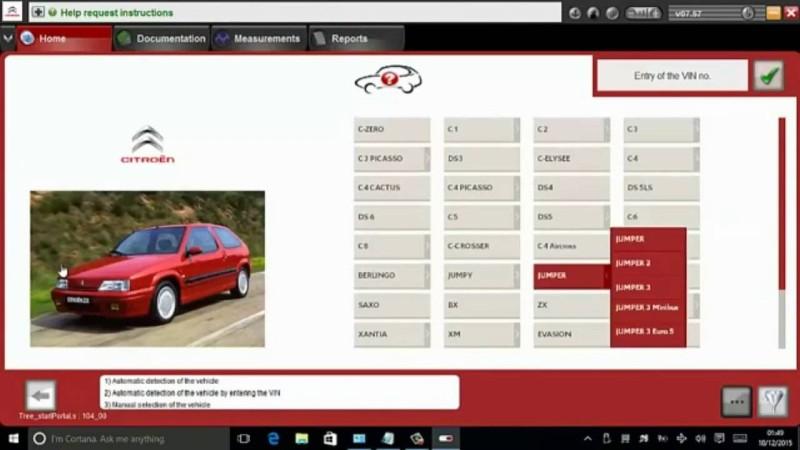Click the first round status icon in top bar
This screenshot has height=450, width=800.
pos(574,13)
